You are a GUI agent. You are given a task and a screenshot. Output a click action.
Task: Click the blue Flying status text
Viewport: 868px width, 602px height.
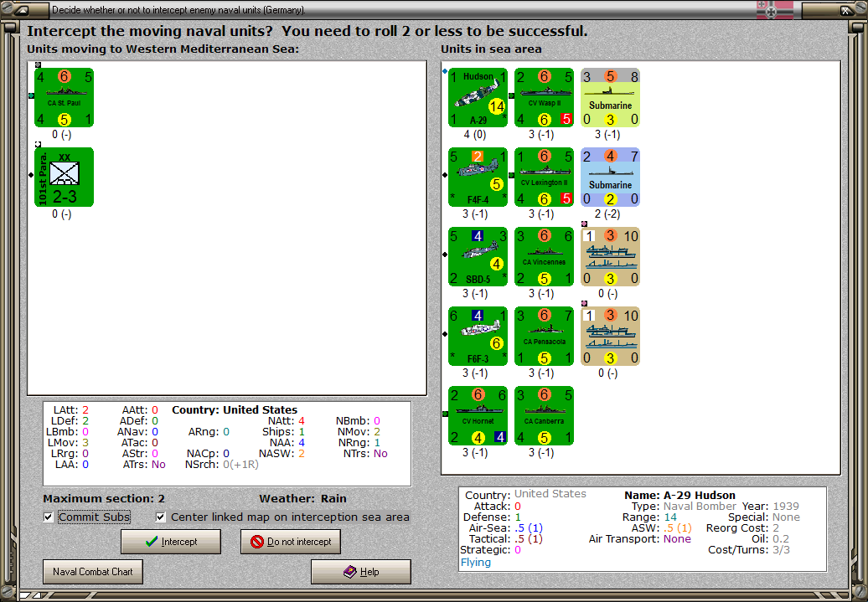[476, 562]
